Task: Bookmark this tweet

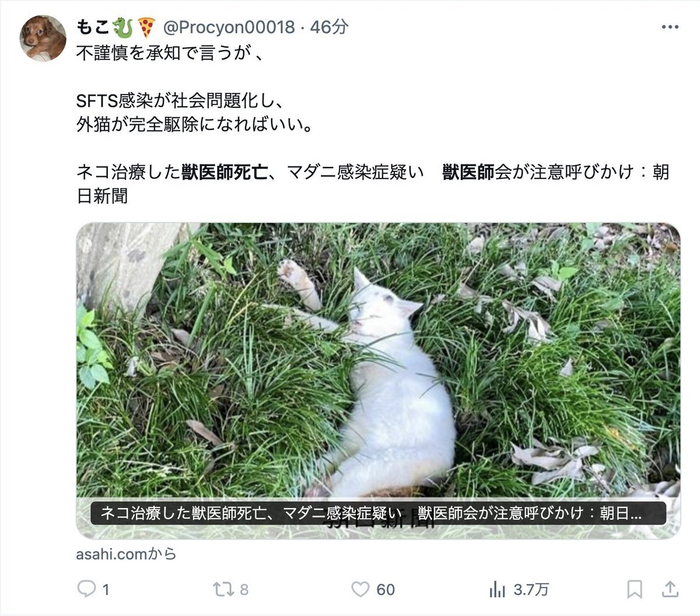Action: 635,589
